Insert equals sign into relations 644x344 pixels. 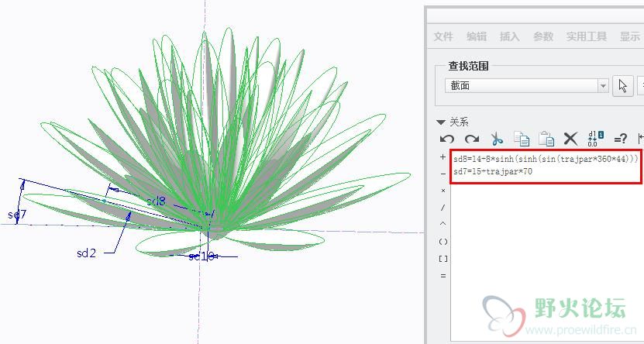click(443, 276)
